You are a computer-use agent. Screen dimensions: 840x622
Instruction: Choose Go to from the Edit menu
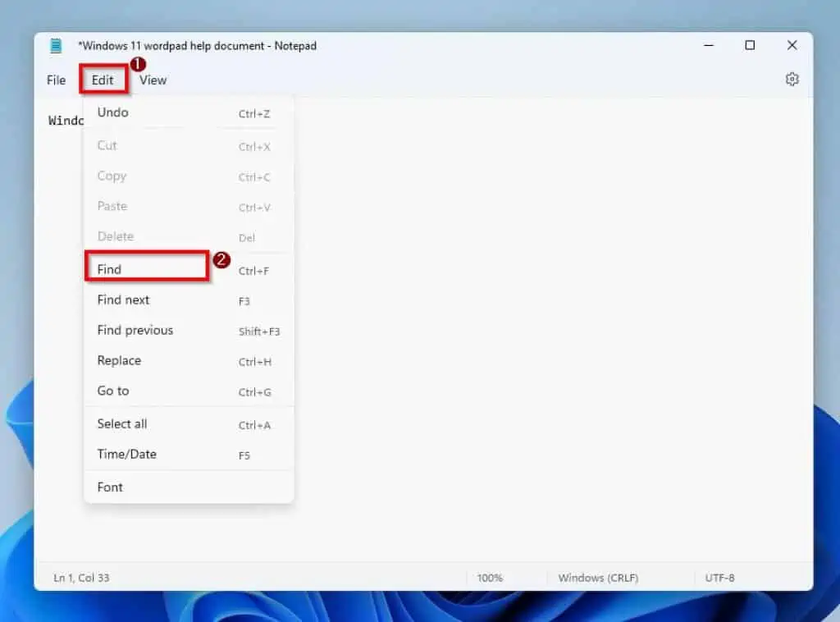[189, 391]
